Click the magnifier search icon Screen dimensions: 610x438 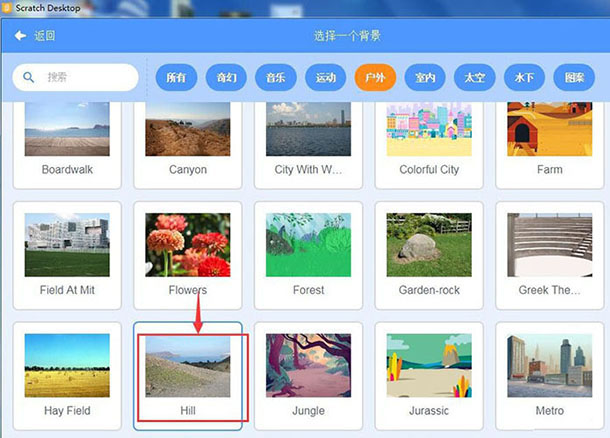pos(28,77)
